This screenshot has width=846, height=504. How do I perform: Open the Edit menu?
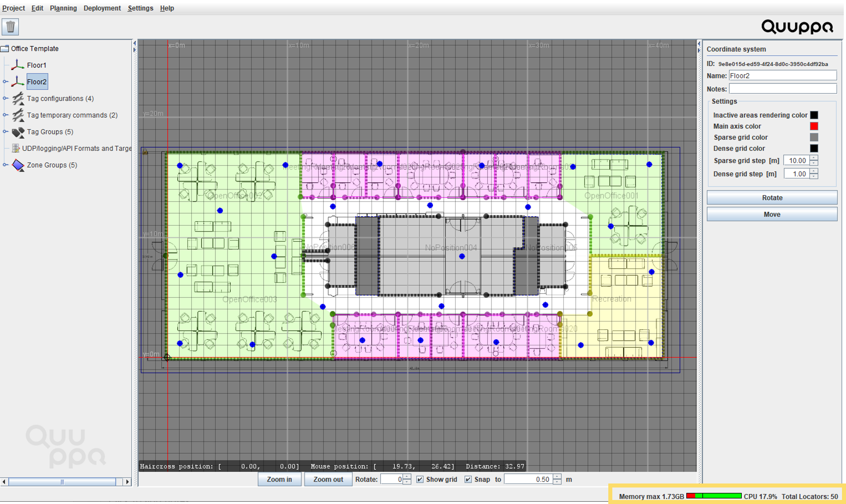coord(37,8)
